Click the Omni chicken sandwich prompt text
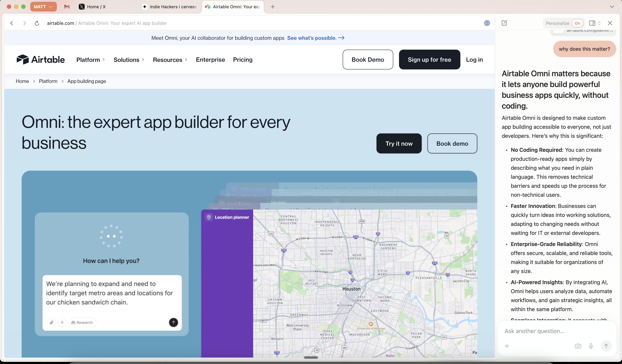This screenshot has width=622, height=364. click(110, 293)
